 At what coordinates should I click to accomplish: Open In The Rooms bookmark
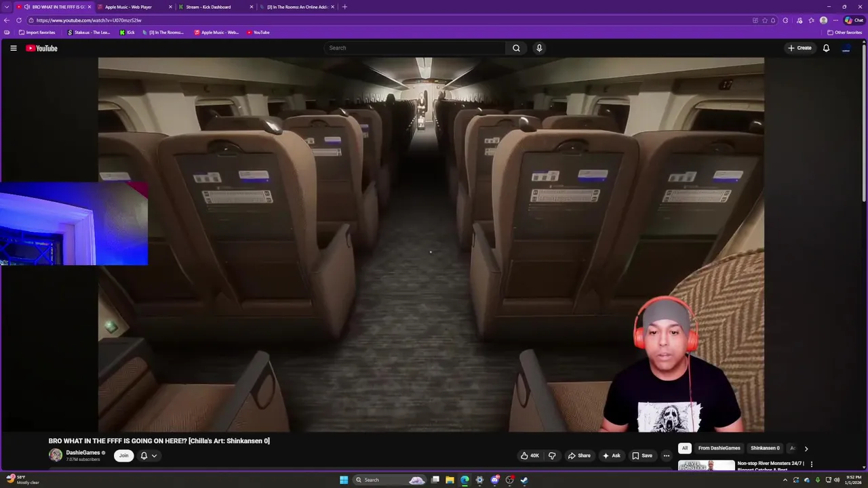[163, 33]
